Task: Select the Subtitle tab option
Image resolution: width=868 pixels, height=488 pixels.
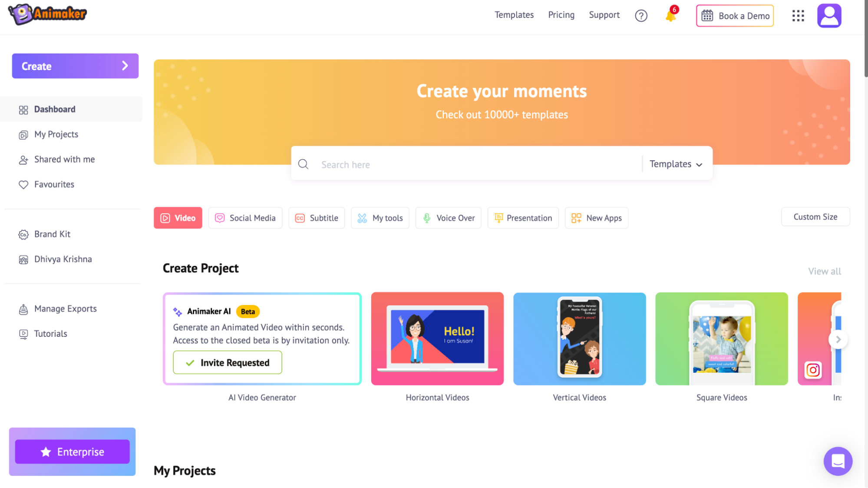Action: [x=317, y=218]
